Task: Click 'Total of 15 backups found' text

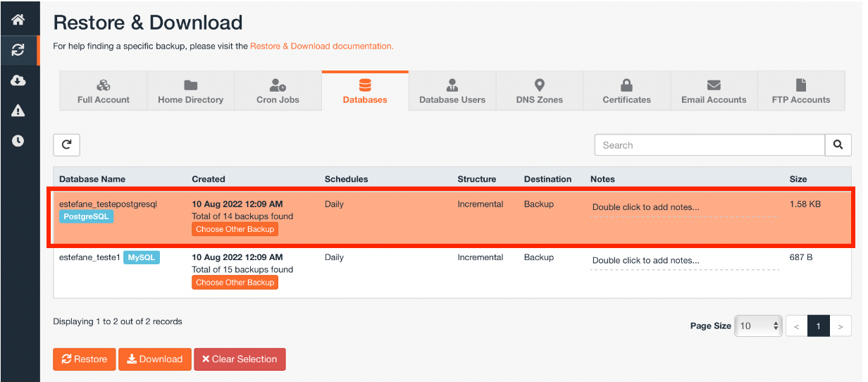Action: (242, 269)
